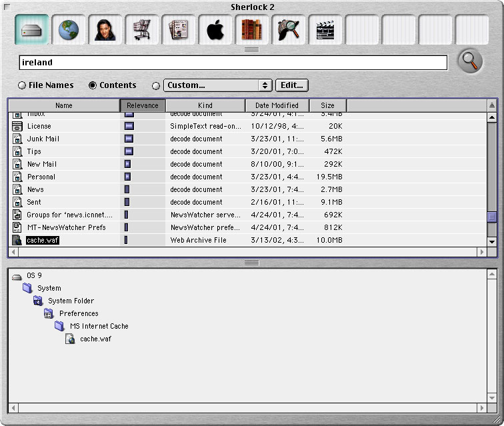Sort results by Date Modified column
Screen dimensions: 504x426
[277, 105]
